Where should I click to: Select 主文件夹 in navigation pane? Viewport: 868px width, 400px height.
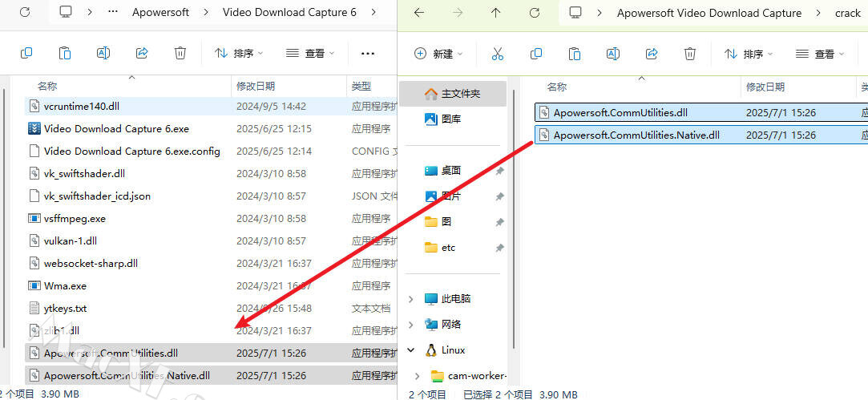point(453,94)
